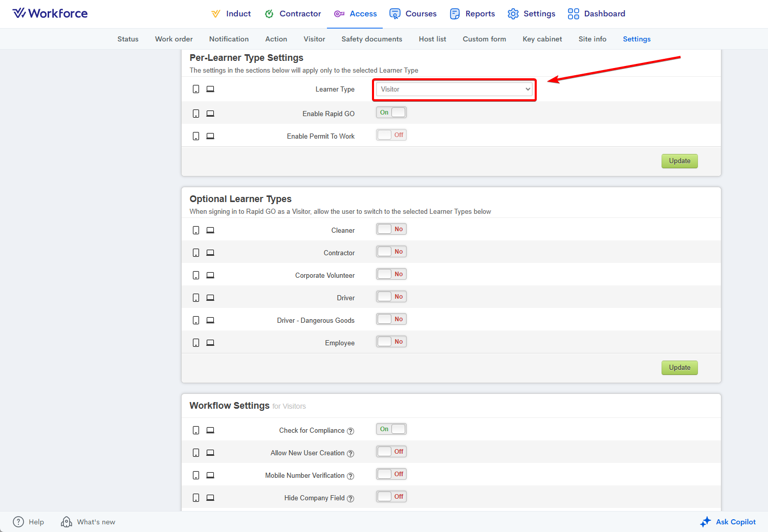This screenshot has height=532, width=768.
Task: Click the laptop icon in the Contractor row
Action: 210,253
